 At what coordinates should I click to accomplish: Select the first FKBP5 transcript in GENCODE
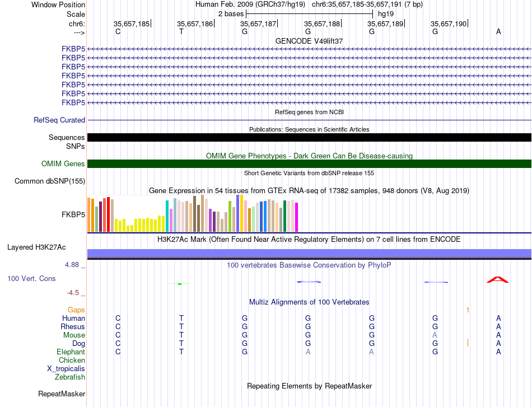pos(310,49)
